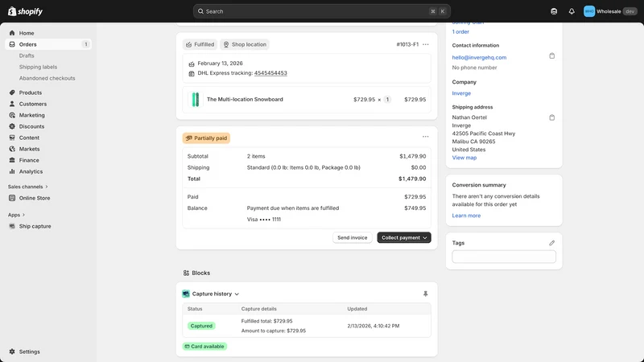
Task: Open Abandoned checkouts
Action: 47,78
